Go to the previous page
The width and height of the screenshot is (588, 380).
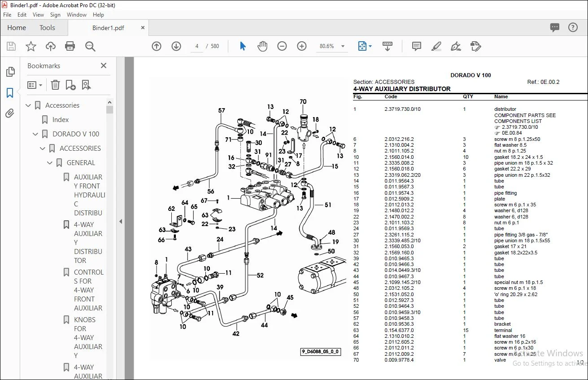[x=157, y=46]
